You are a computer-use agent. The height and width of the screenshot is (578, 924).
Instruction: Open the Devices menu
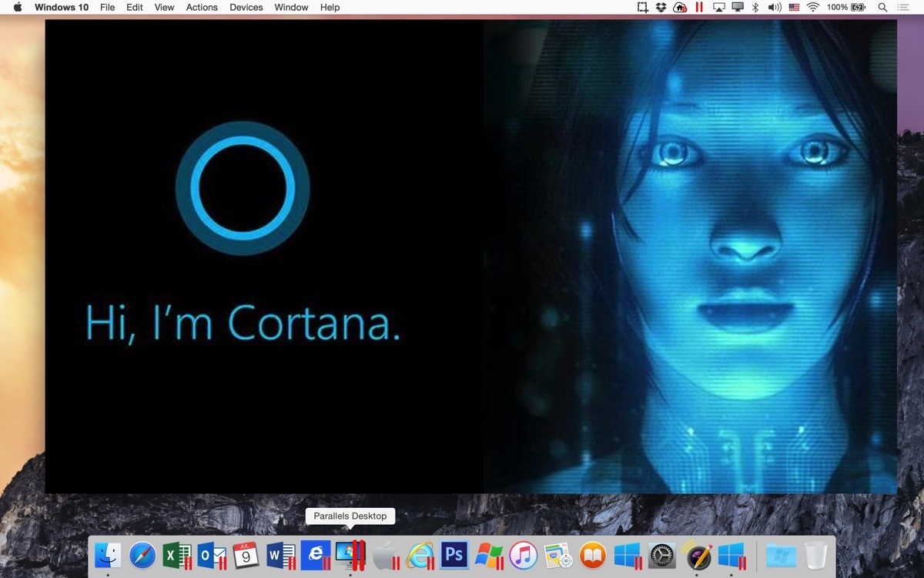246,8
